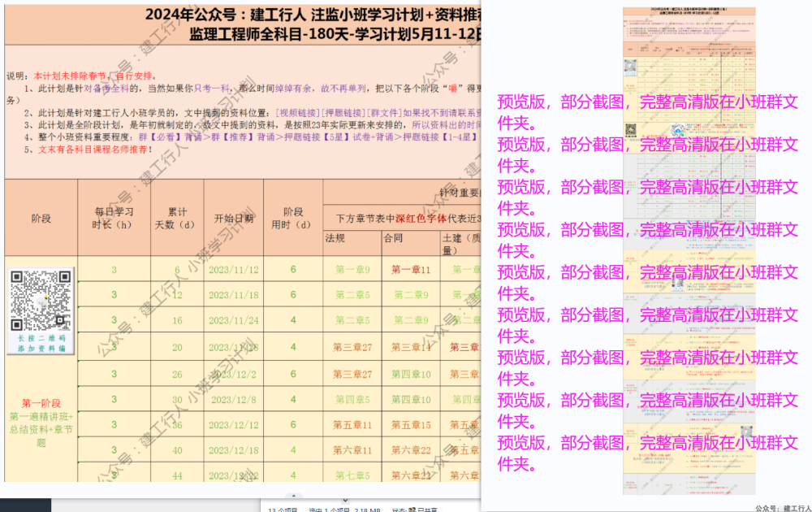This screenshot has height=512, width=812.
Task: Click the '第六章11' cell under 法规
Action: (352, 450)
